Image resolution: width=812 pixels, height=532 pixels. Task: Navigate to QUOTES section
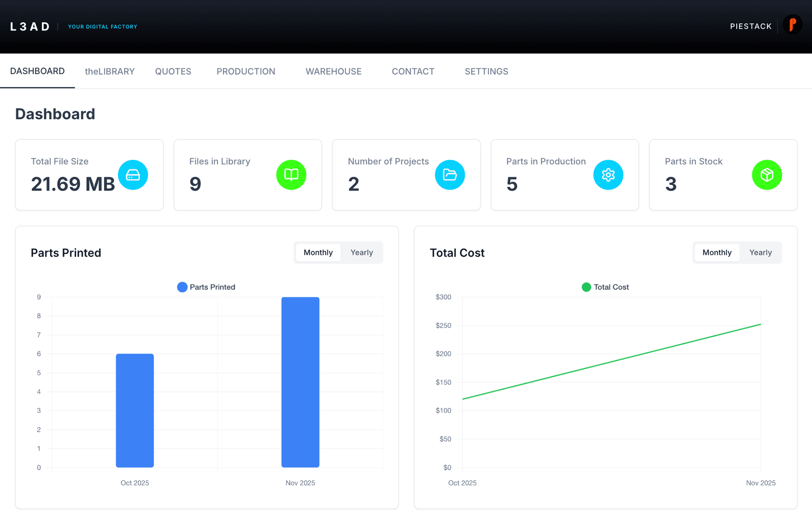173,71
